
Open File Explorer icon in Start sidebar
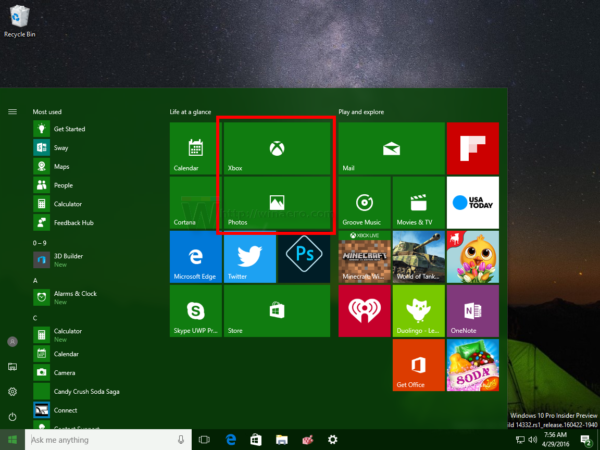[x=12, y=367]
